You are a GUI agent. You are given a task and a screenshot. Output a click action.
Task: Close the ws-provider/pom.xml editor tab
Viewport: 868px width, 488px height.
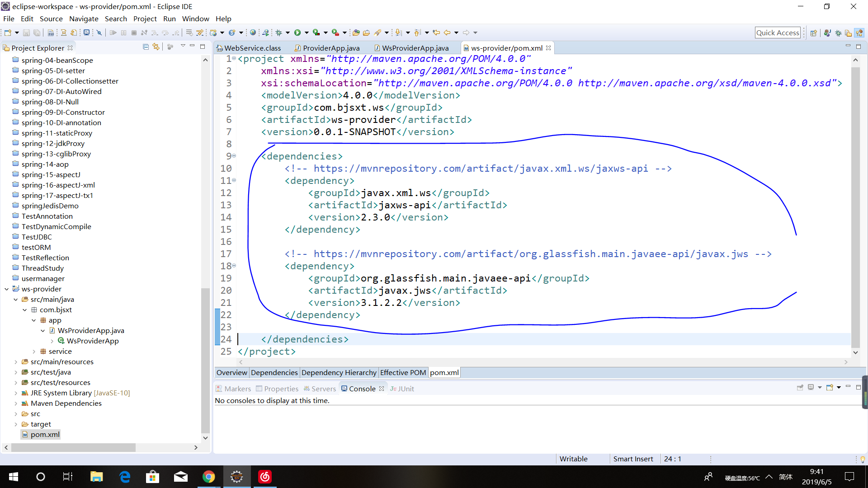pyautogui.click(x=548, y=48)
